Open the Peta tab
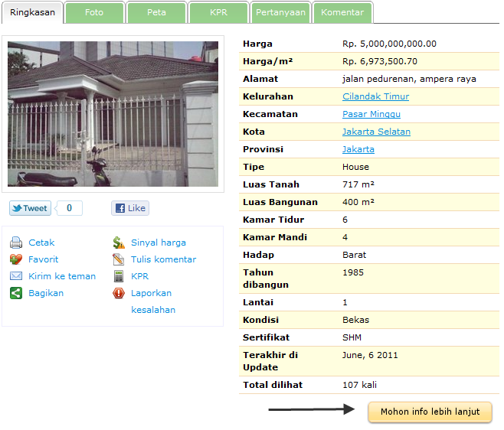Screen dimensions: 504x430 click(156, 12)
